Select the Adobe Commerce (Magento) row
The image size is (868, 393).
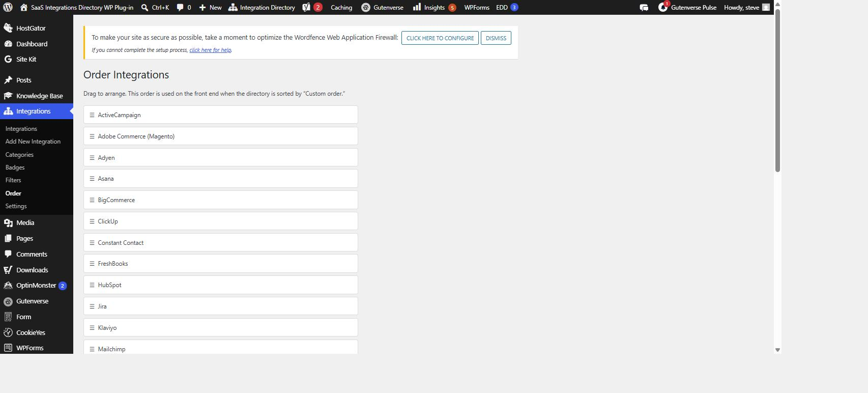click(x=221, y=136)
